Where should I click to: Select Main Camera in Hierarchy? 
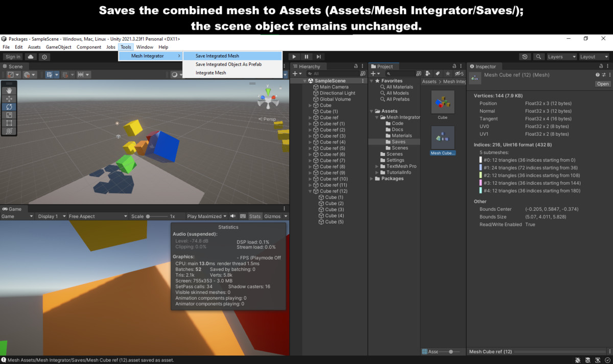coord(334,87)
